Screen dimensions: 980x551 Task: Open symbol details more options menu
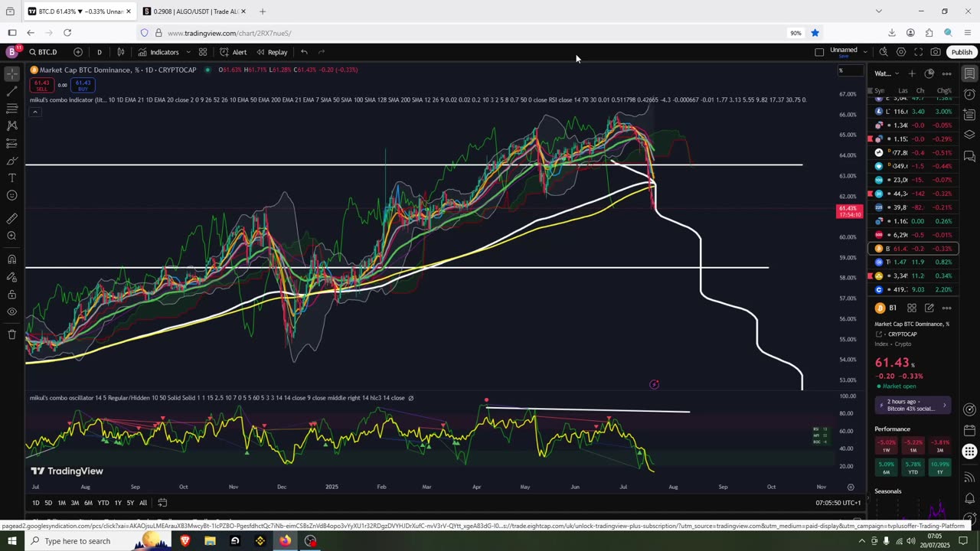click(x=947, y=308)
